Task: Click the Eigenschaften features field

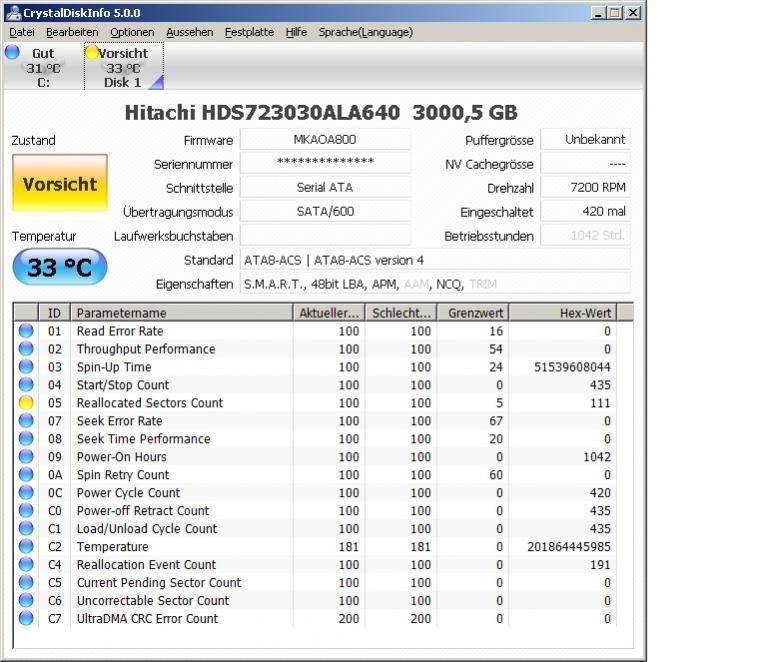Action: coord(435,284)
